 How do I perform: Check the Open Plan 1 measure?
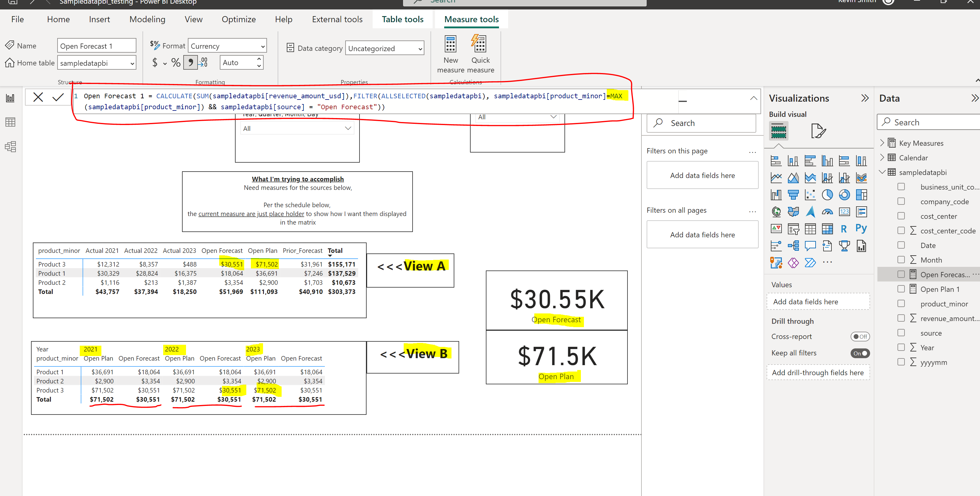point(901,289)
